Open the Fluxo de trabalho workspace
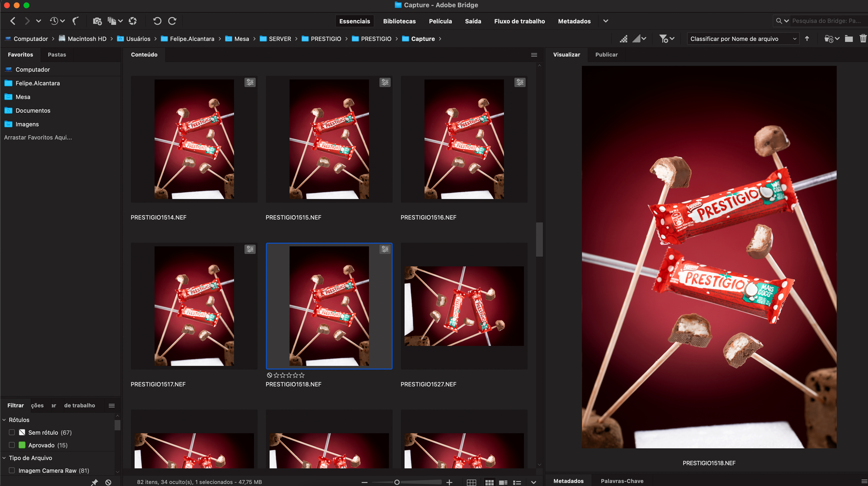 pyautogui.click(x=519, y=21)
